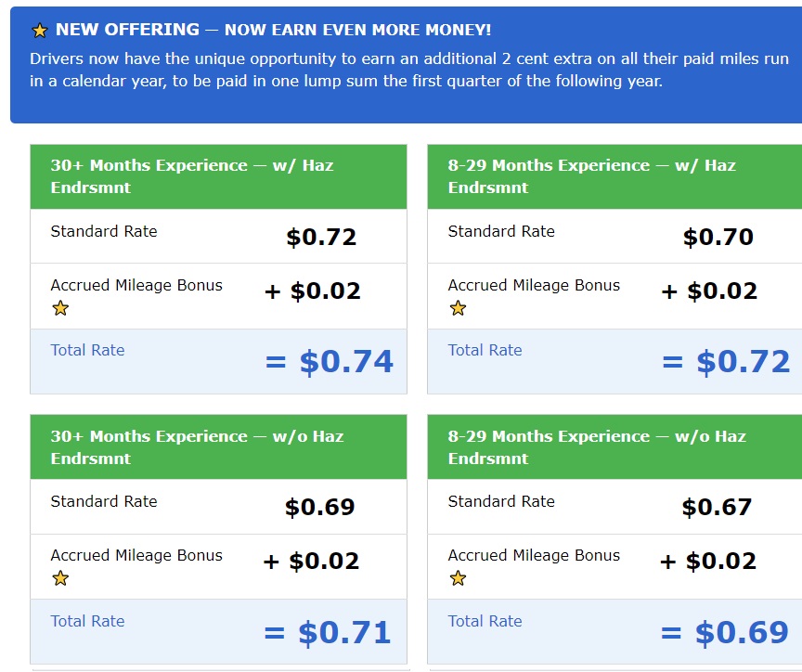The image size is (802, 672).
Task: Click the 30+ Months Experience w/o Haz Endrsmnt header
Action: (218, 447)
